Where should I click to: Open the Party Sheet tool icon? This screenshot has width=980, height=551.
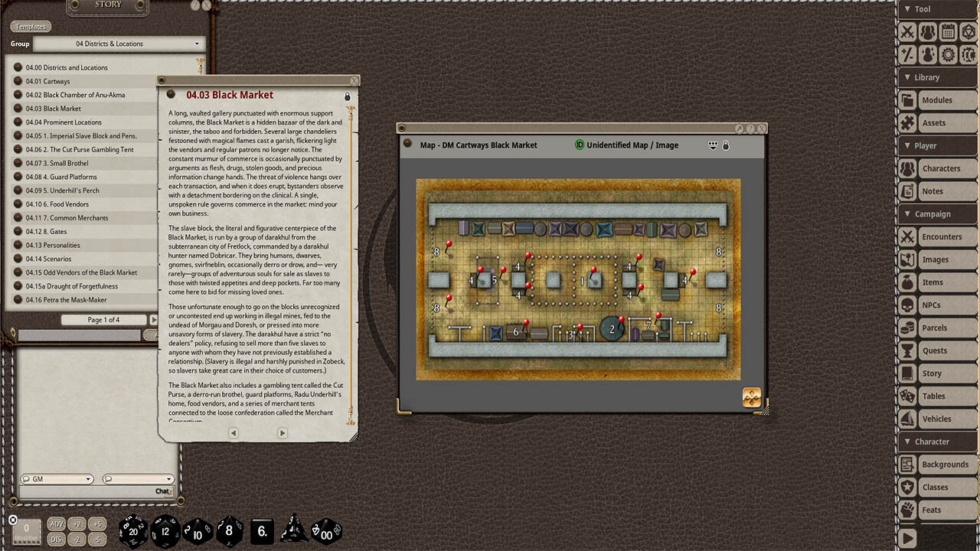(x=927, y=32)
